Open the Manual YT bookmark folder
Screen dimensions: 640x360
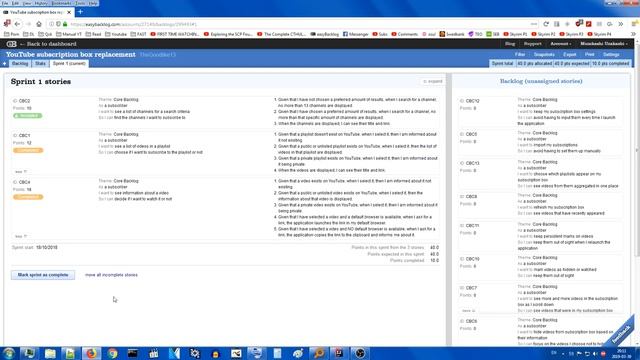(69, 34)
